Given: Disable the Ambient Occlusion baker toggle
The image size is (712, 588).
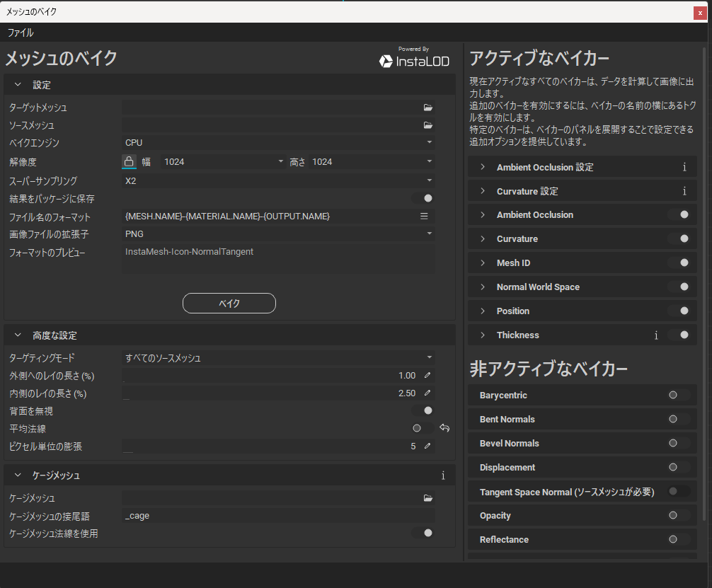Looking at the screenshot, I should coord(679,214).
